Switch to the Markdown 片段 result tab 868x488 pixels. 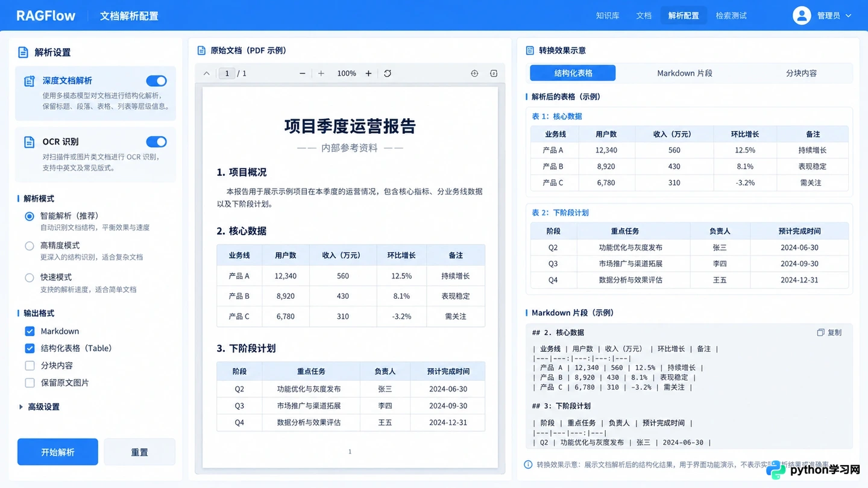(x=685, y=73)
